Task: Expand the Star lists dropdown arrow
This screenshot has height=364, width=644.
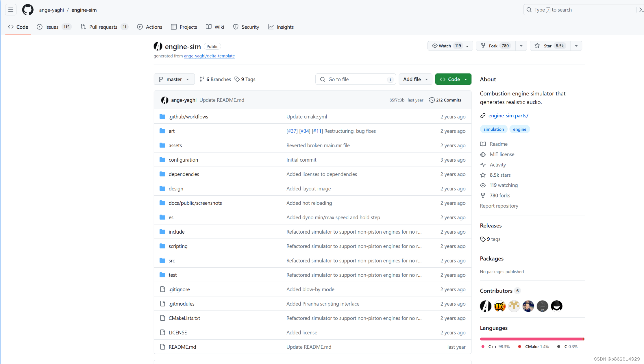Action: tap(576, 46)
